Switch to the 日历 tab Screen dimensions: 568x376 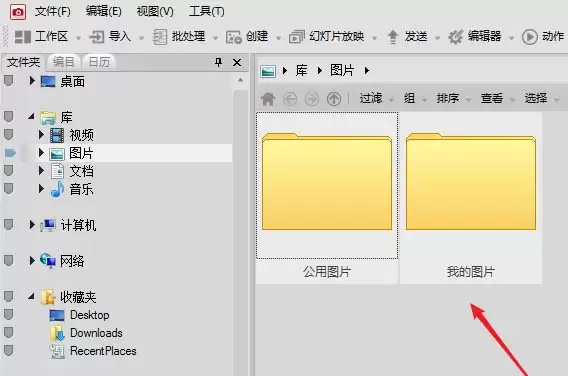pos(99,62)
